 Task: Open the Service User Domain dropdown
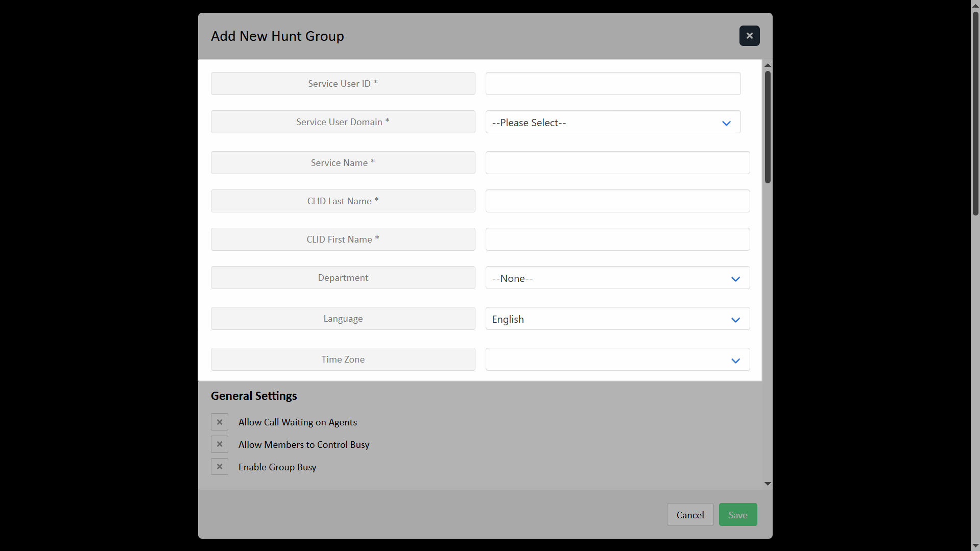point(613,123)
